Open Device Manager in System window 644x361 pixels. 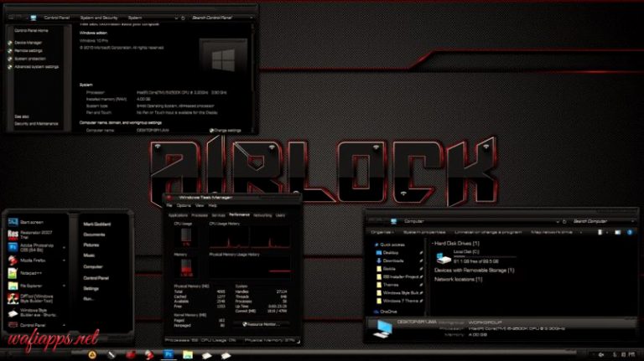(x=28, y=43)
